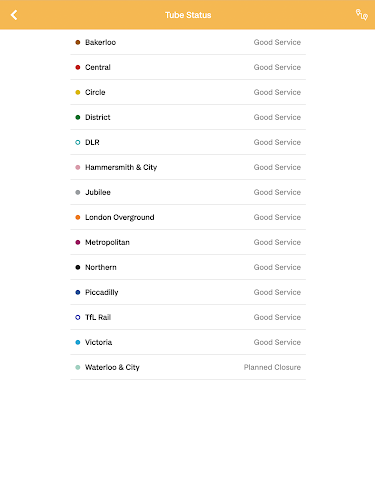Open the Northern line row
The image size is (375, 500).
(188, 267)
